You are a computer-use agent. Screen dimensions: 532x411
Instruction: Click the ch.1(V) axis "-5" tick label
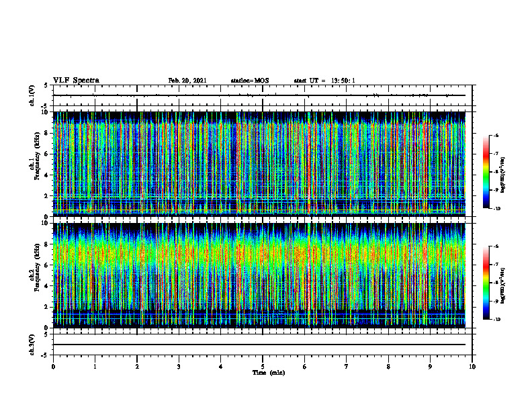46,106
